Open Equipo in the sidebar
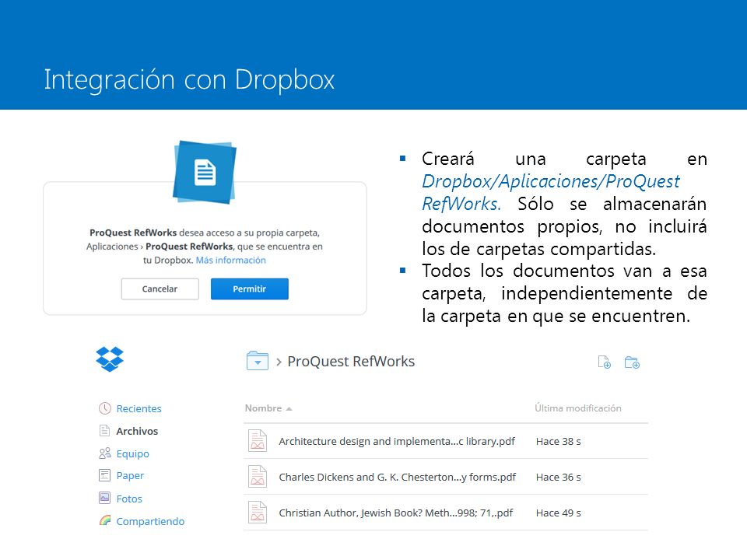The width and height of the screenshot is (747, 560). click(x=132, y=453)
